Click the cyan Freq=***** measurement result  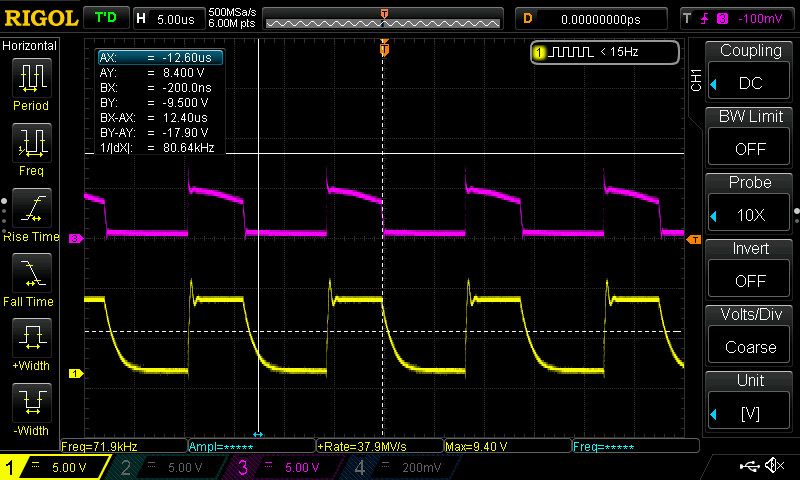[636, 446]
